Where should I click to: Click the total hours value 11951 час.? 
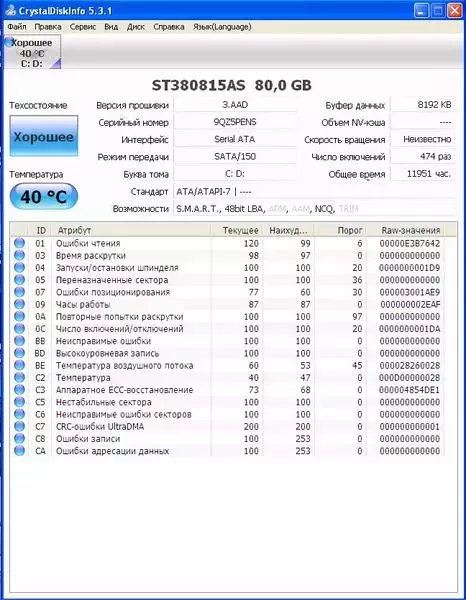[423, 174]
